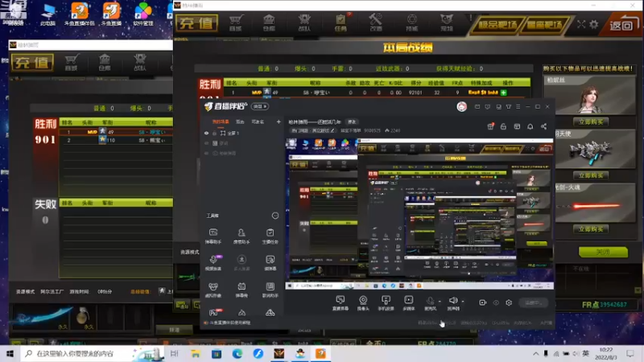This screenshot has width=644, height=362.
Task: Click the start streaming button in the bottom right
Action: click(533, 303)
